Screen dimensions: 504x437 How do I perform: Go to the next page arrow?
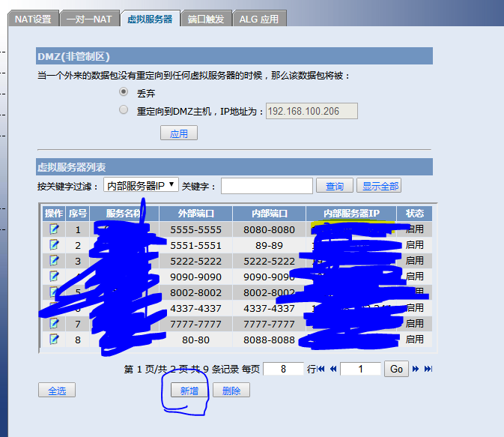(x=416, y=369)
